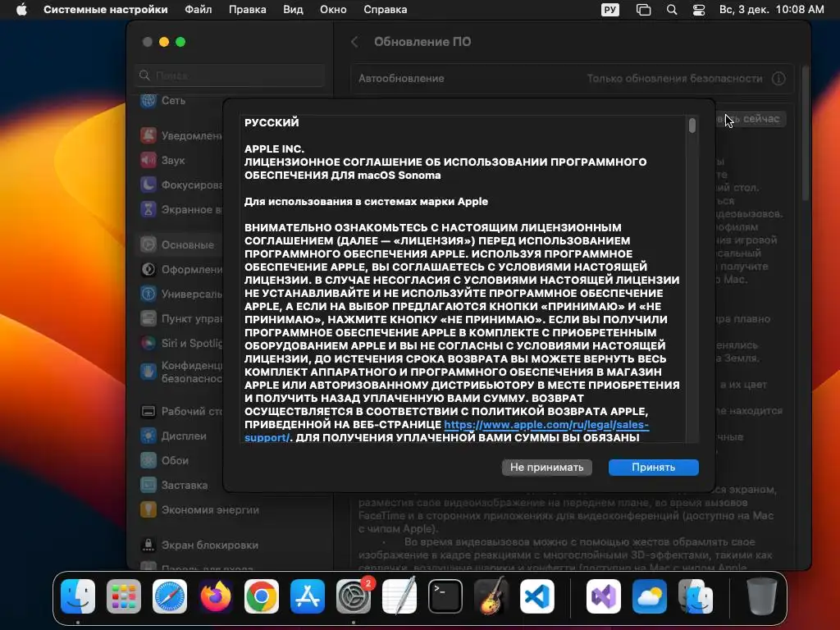
Task: Click the РУ input source indicator
Action: click(610, 10)
